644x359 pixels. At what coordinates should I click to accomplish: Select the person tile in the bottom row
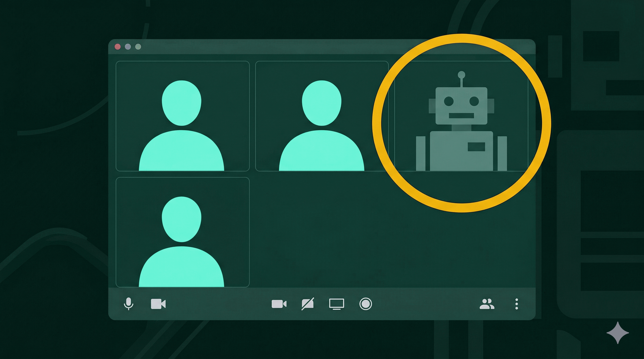[x=183, y=232]
